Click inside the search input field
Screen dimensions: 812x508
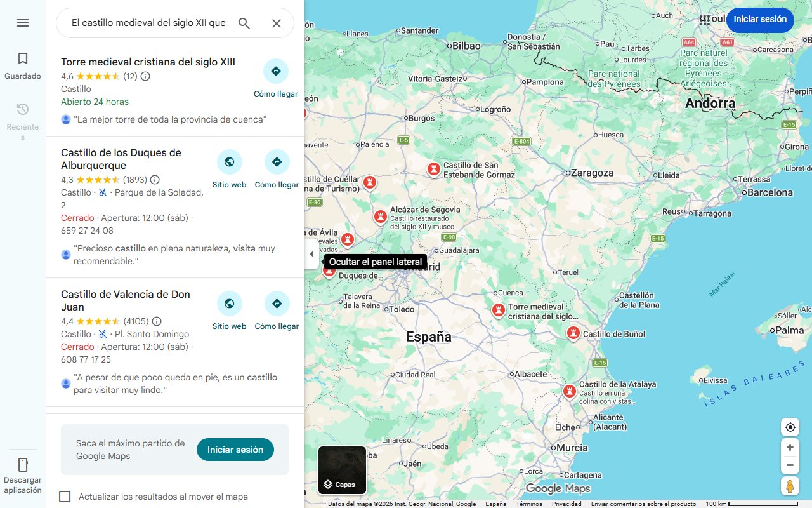click(146, 22)
